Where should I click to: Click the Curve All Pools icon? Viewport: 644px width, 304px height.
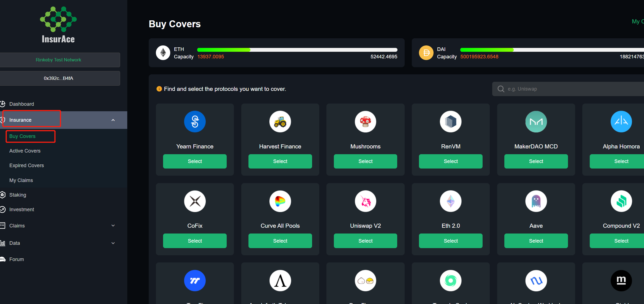point(280,201)
